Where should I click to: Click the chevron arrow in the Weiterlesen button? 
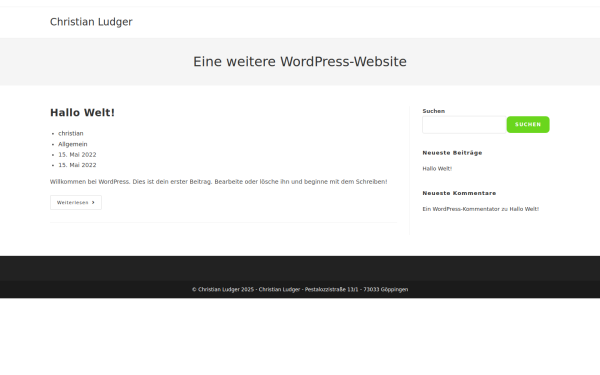pyautogui.click(x=93, y=202)
